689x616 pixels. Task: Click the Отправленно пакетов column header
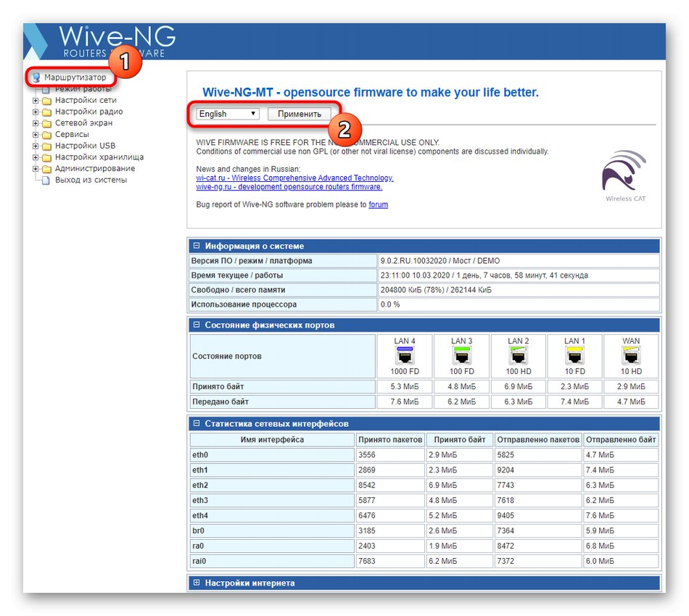[538, 439]
